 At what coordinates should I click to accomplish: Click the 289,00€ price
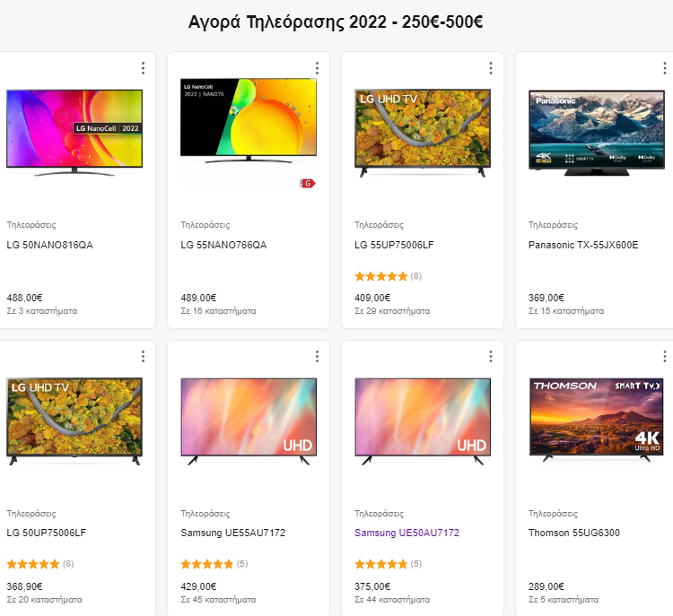[546, 586]
